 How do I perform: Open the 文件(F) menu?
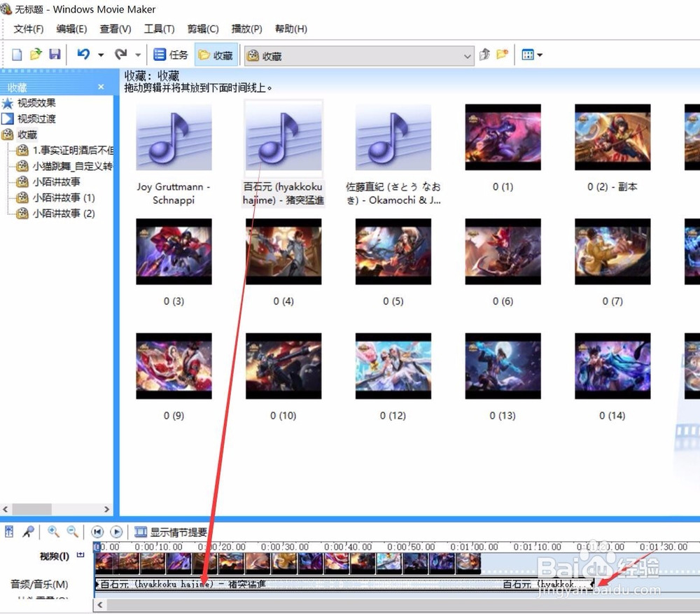pyautogui.click(x=29, y=29)
